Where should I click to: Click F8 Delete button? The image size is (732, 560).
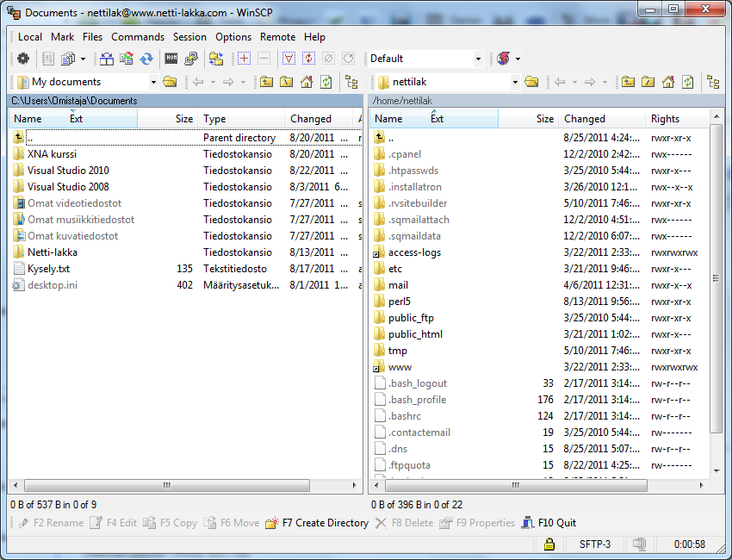click(x=404, y=523)
